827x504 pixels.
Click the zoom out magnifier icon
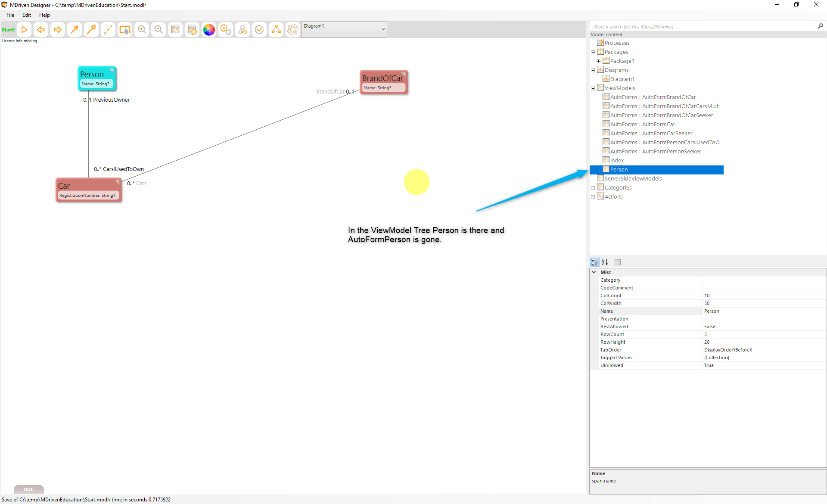(x=159, y=30)
